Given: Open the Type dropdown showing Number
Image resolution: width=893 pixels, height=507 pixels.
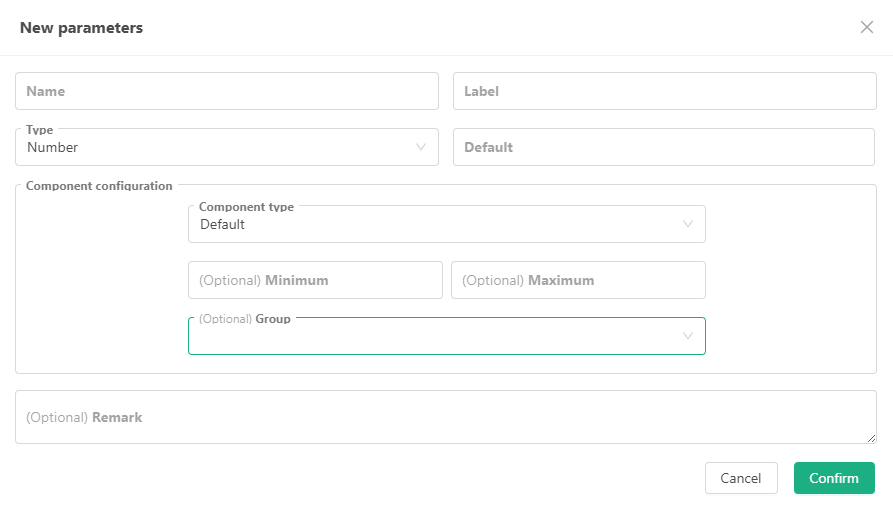Looking at the screenshot, I should click(220, 147).
